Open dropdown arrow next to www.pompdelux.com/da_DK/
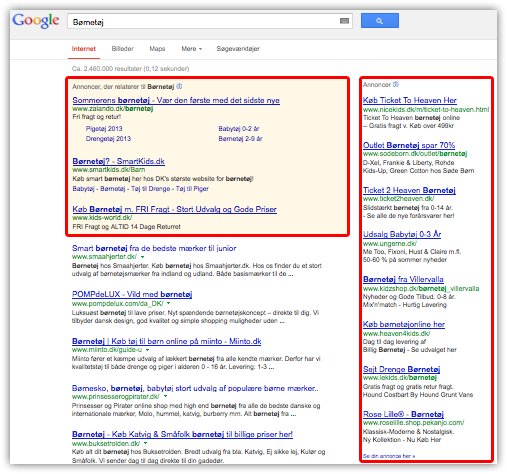Viewport: 507px width, 474px height. coord(169,303)
